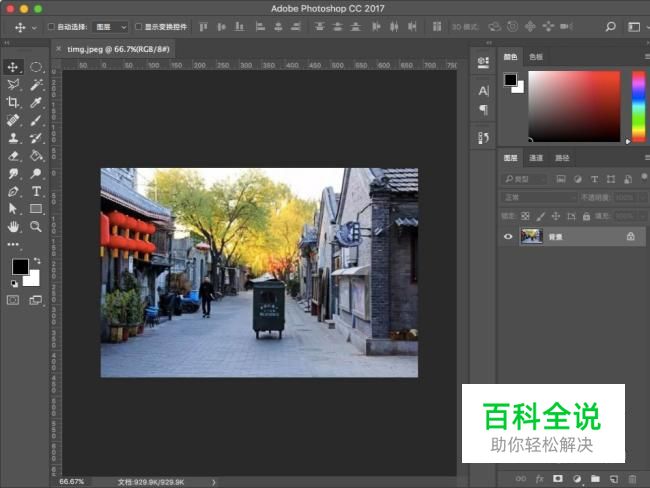
Task: Switch to the 通道 tab
Action: point(537,158)
